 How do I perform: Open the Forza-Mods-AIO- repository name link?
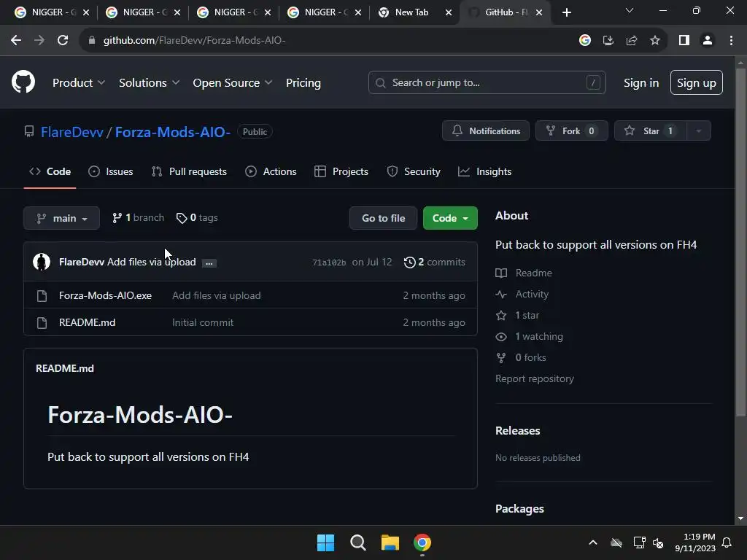173,132
